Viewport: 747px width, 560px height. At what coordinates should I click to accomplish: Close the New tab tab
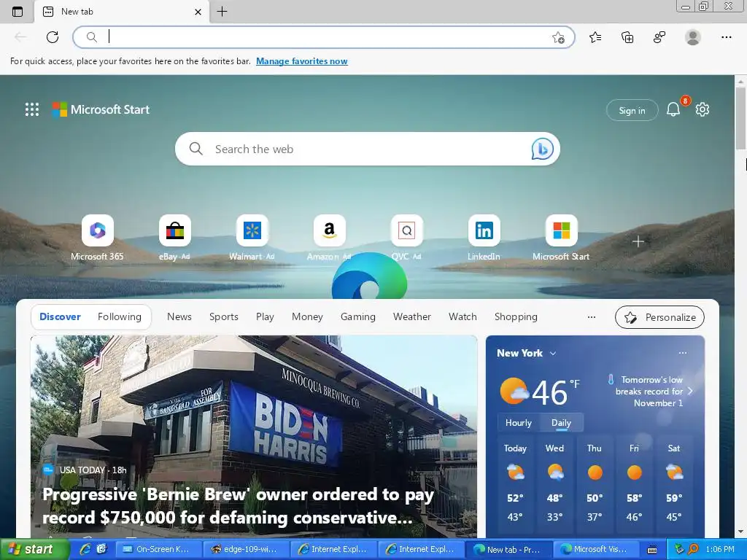coord(198,12)
